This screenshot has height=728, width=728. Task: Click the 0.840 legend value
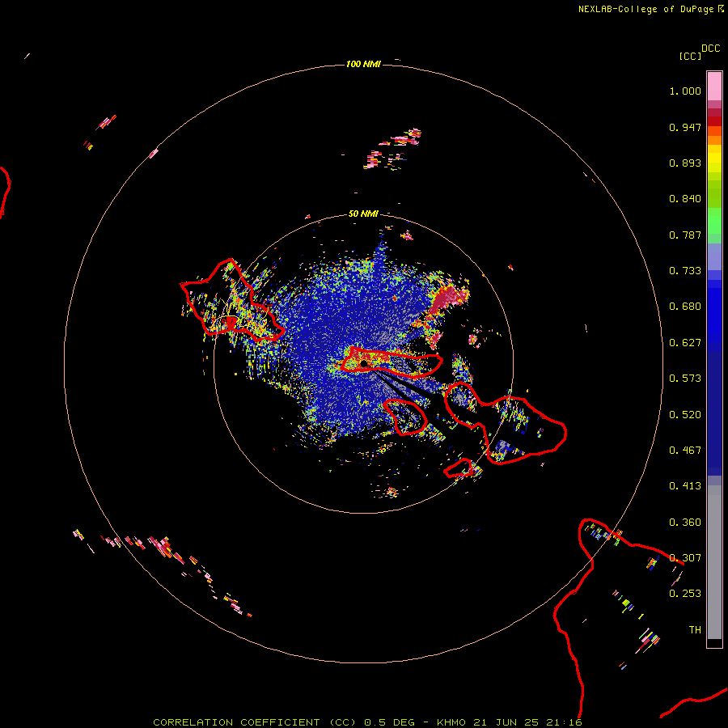tap(685, 199)
